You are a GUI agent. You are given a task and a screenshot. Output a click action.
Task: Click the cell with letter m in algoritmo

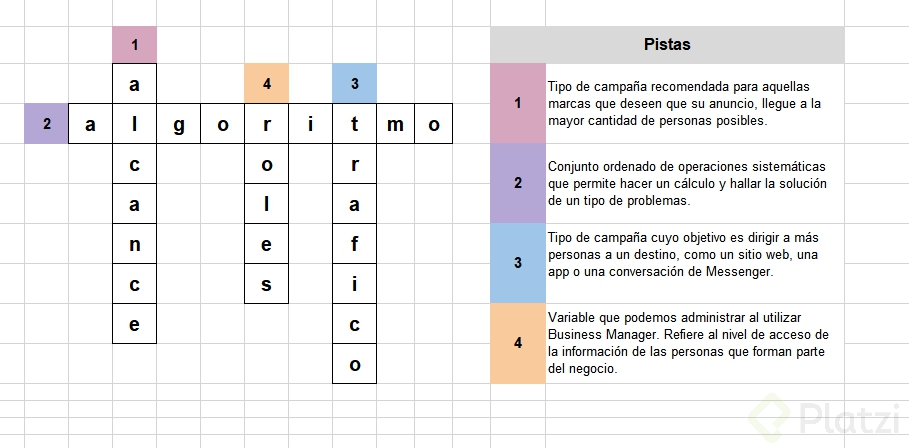(x=395, y=123)
